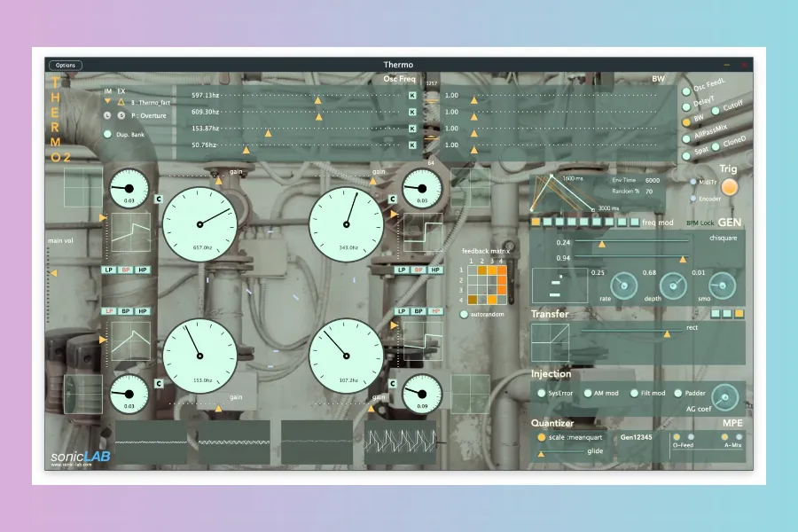This screenshot has height=532, width=798.
Task: Enable the Dup. Bank toggle
Action: click(x=107, y=135)
